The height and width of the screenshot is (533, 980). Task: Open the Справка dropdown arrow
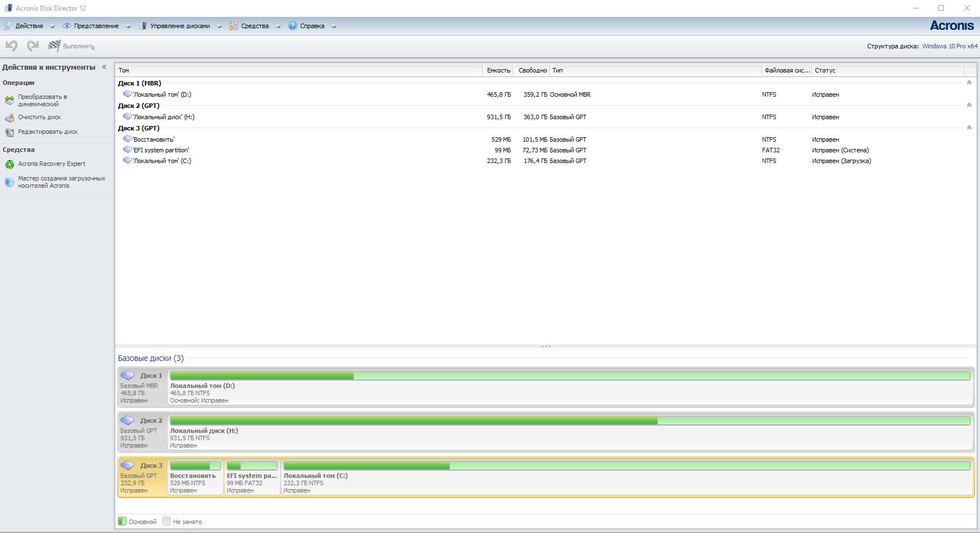334,26
